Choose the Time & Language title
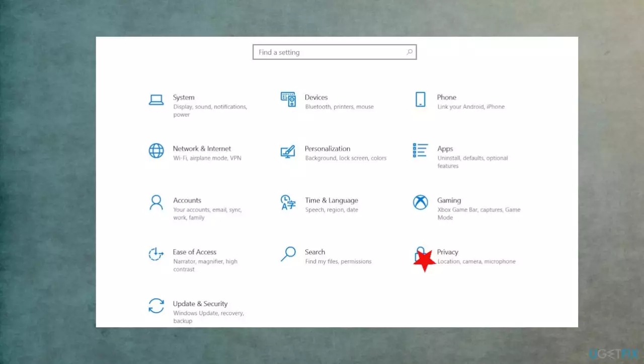Image resolution: width=644 pixels, height=364 pixels. 332,200
